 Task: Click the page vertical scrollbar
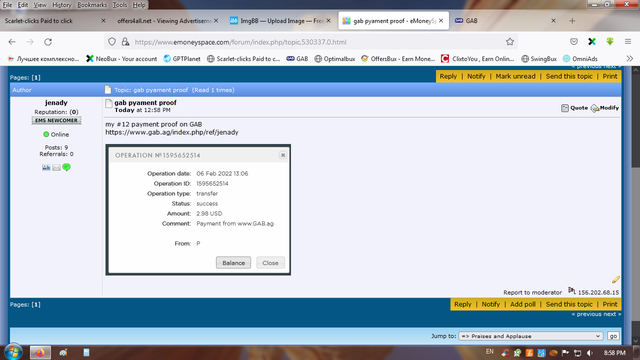(x=636, y=204)
